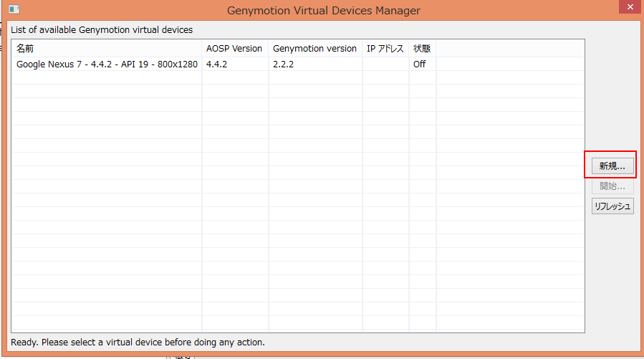Click the IP アドレス column header

pyautogui.click(x=385, y=49)
